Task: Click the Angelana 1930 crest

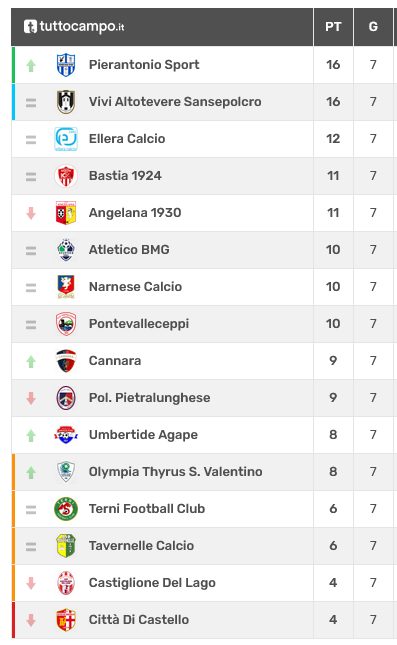Action: click(x=66, y=213)
